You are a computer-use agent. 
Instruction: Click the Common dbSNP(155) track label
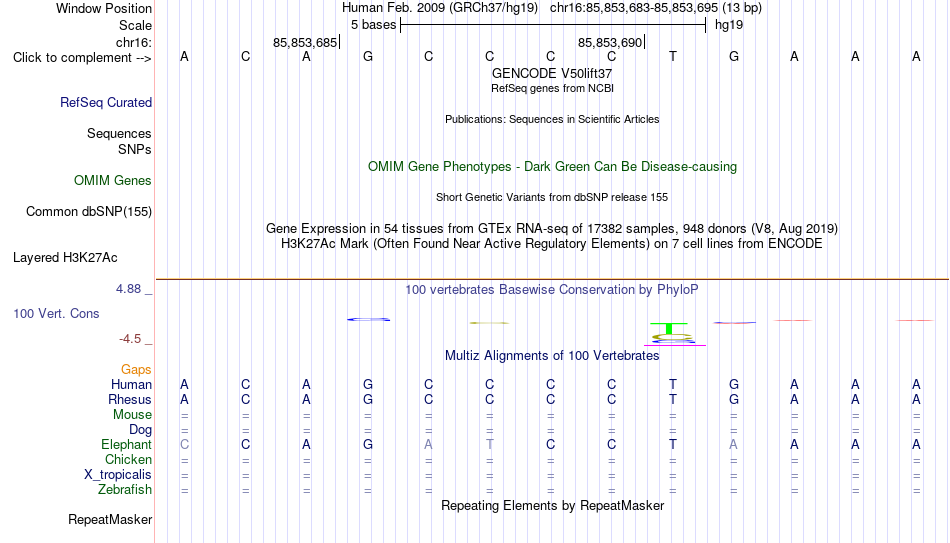click(x=89, y=212)
